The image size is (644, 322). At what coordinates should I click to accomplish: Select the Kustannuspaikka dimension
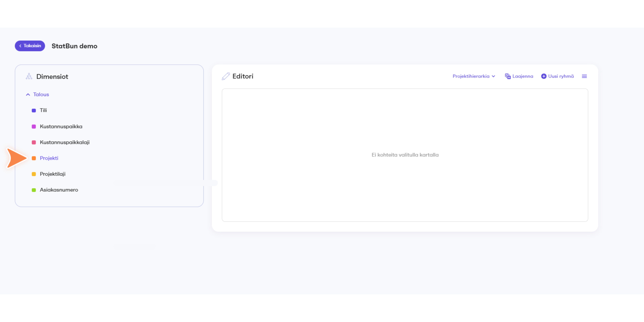click(61, 127)
